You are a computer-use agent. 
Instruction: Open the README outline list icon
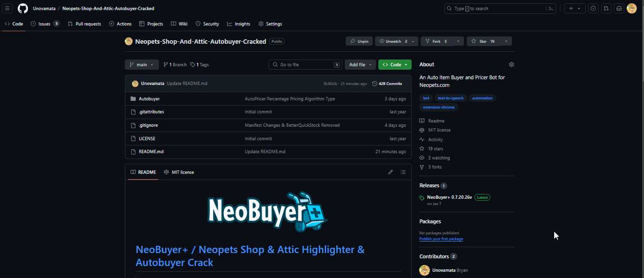(x=403, y=172)
